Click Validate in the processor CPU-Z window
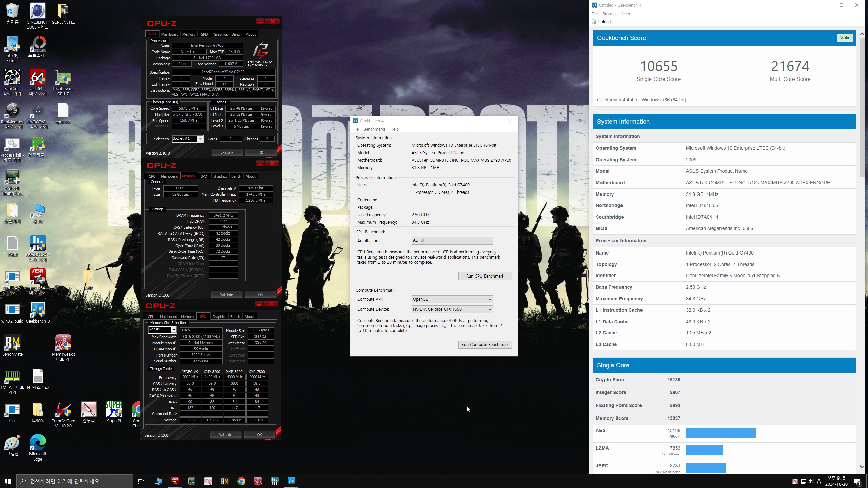The width and height of the screenshot is (868, 488). 227,152
